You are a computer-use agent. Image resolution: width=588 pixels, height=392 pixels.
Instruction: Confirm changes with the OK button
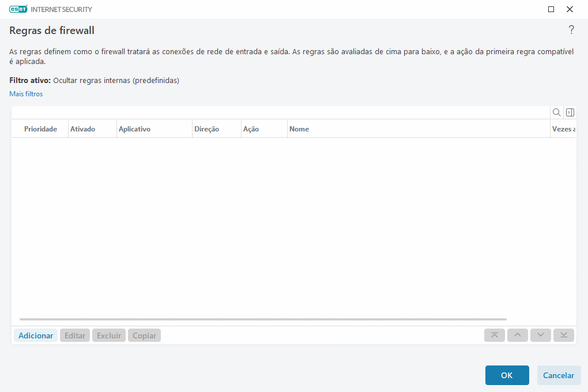coord(507,375)
